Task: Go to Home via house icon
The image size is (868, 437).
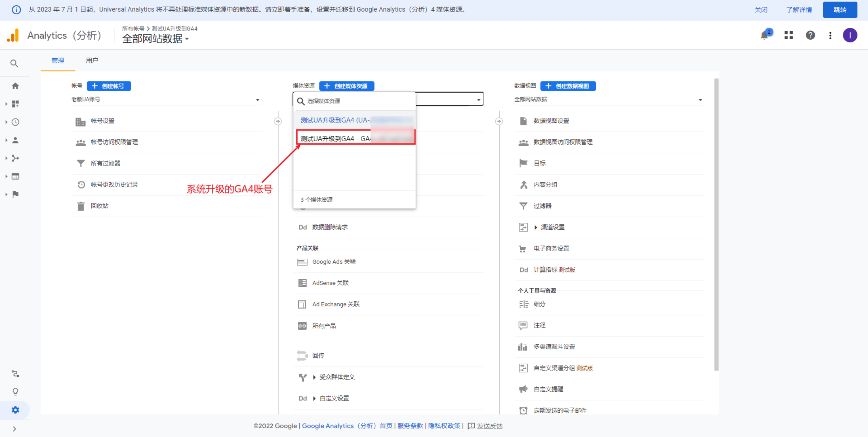Action: click(x=15, y=86)
